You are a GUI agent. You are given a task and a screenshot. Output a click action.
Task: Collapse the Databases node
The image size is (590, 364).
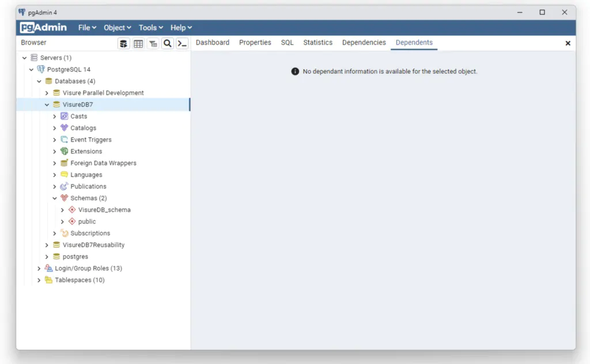39,81
